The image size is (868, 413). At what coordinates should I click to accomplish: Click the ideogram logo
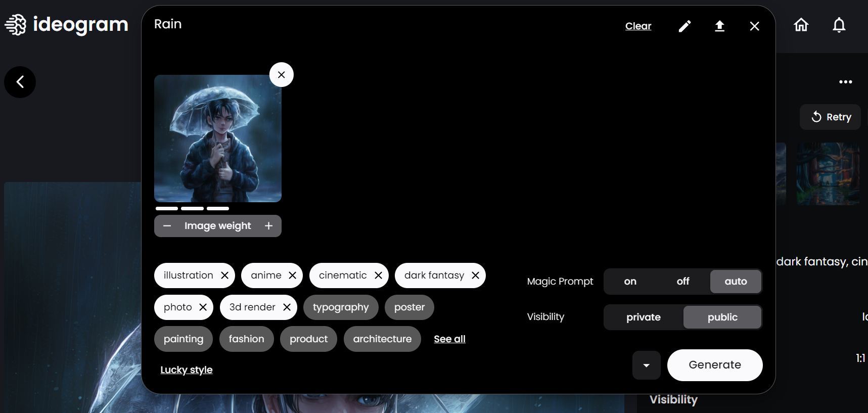(67, 24)
